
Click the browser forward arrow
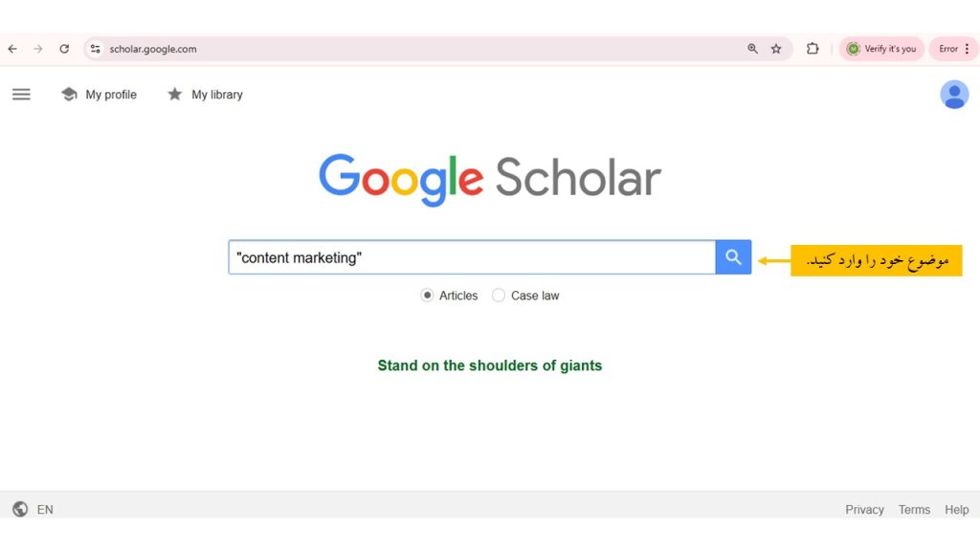[38, 49]
